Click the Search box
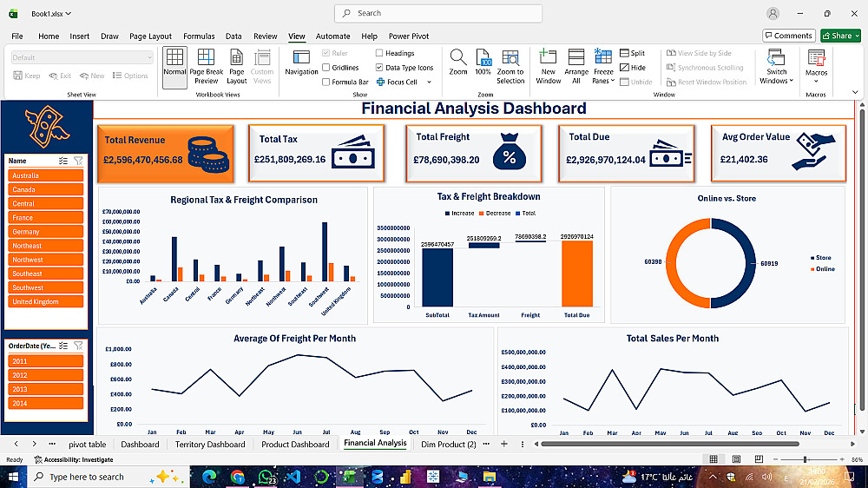Image resolution: width=868 pixels, height=488 pixels. coord(437,13)
